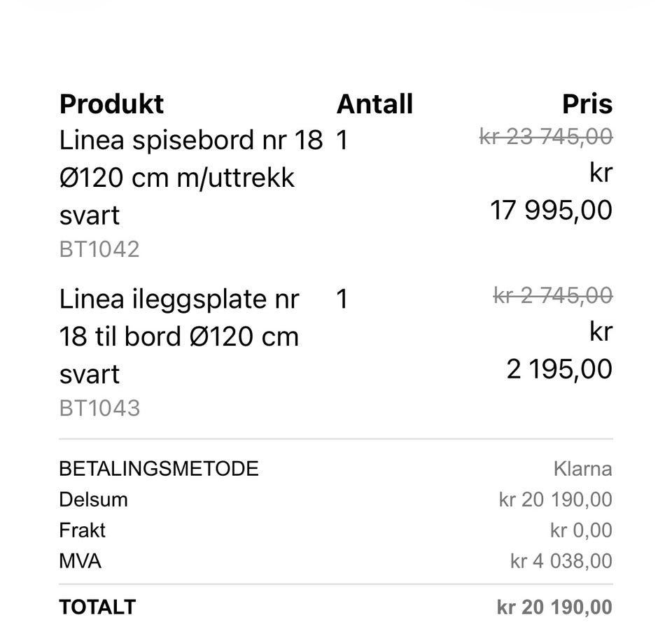Viewport: 672px width, 634px height.
Task: Click subtotal amount kr 20 190,00 beside Delsum
Action: coord(555,500)
